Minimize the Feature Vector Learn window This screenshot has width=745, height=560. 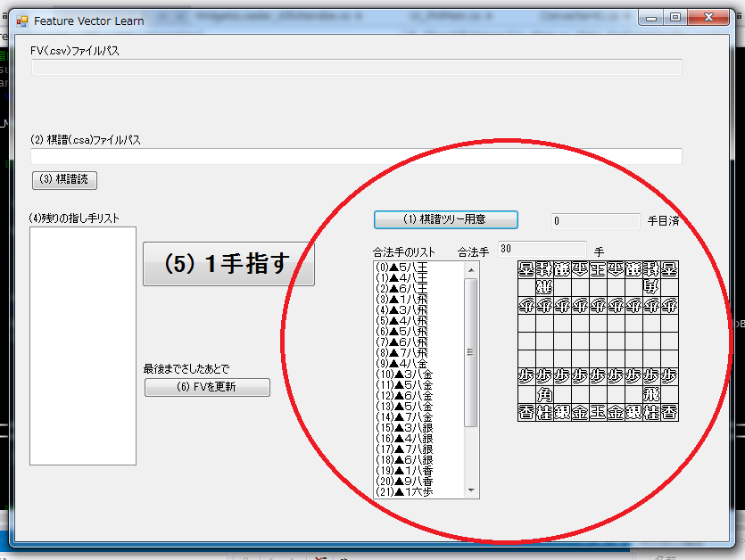click(x=651, y=18)
